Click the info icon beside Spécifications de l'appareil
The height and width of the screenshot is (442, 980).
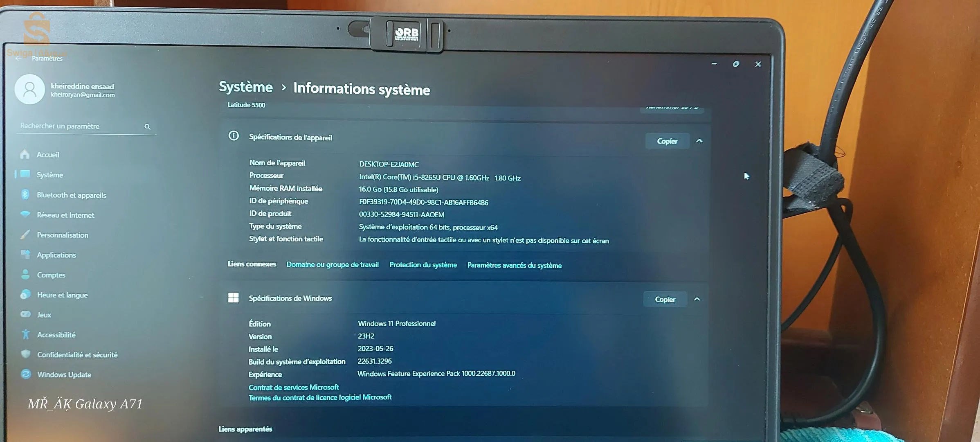(x=234, y=135)
